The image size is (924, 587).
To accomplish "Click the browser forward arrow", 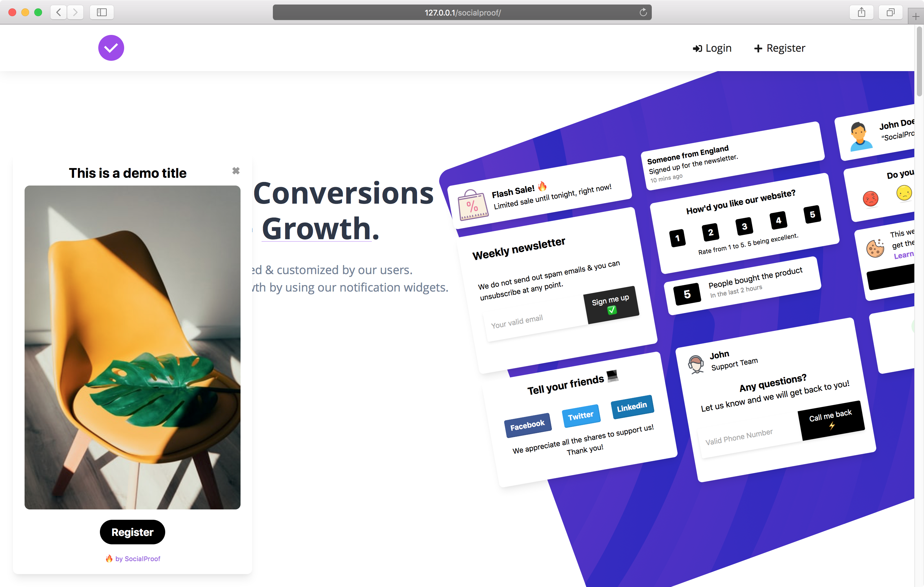I will point(76,12).
